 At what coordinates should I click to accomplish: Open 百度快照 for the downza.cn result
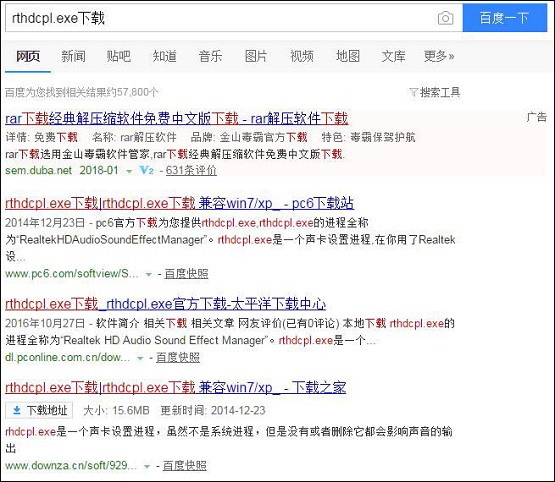pyautogui.click(x=184, y=465)
